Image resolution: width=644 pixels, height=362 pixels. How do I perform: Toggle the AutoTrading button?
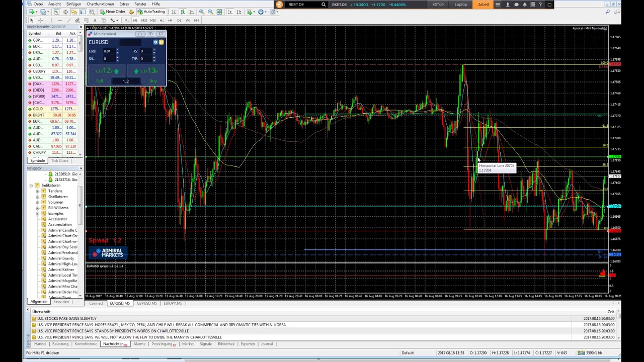pyautogui.click(x=150, y=12)
